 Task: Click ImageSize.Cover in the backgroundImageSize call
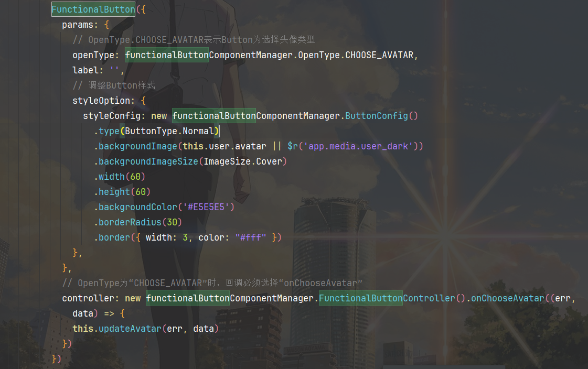click(243, 161)
